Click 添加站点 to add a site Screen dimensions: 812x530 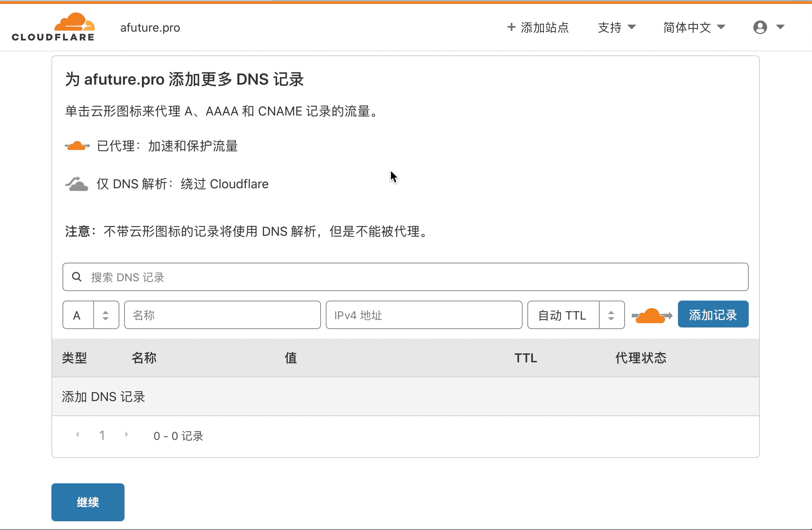click(538, 27)
